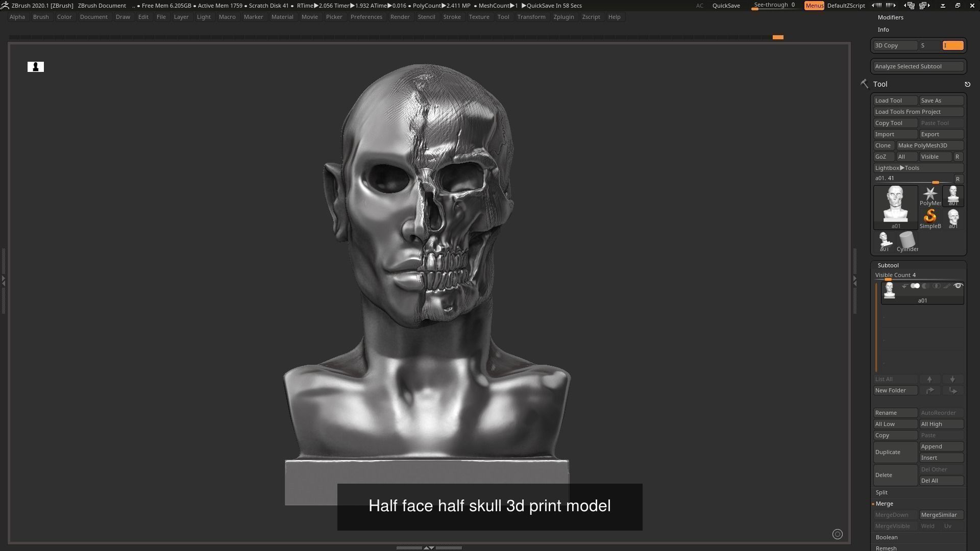Collapse the Subtool panel header
The image size is (980, 551).
[888, 265]
